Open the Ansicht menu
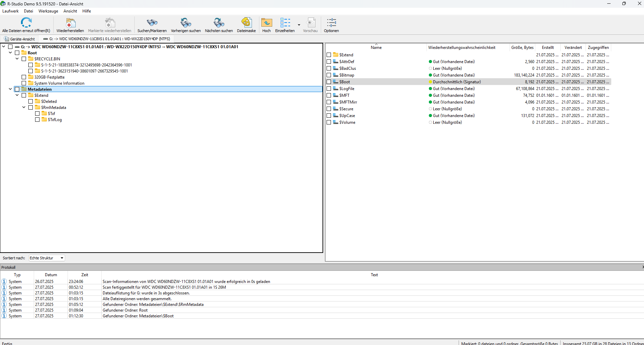The width and height of the screenshot is (644, 345). click(x=70, y=11)
